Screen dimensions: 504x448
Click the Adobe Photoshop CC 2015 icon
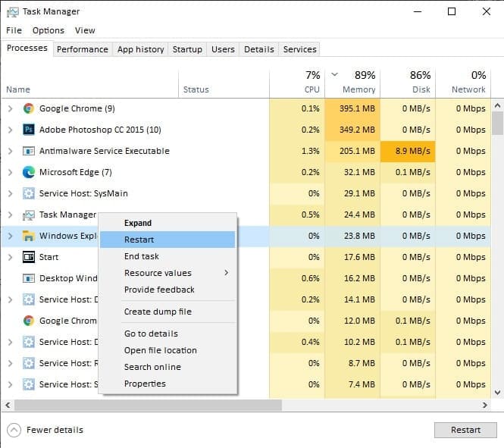29,130
